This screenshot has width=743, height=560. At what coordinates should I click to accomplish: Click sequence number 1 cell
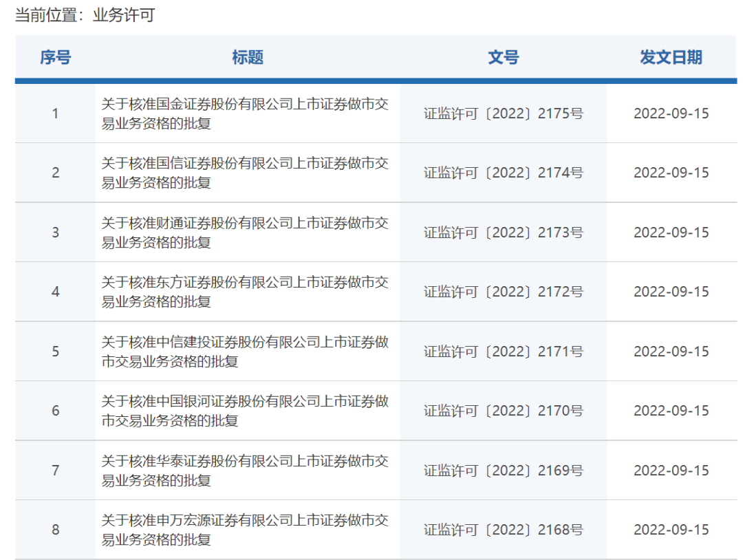coord(56,114)
